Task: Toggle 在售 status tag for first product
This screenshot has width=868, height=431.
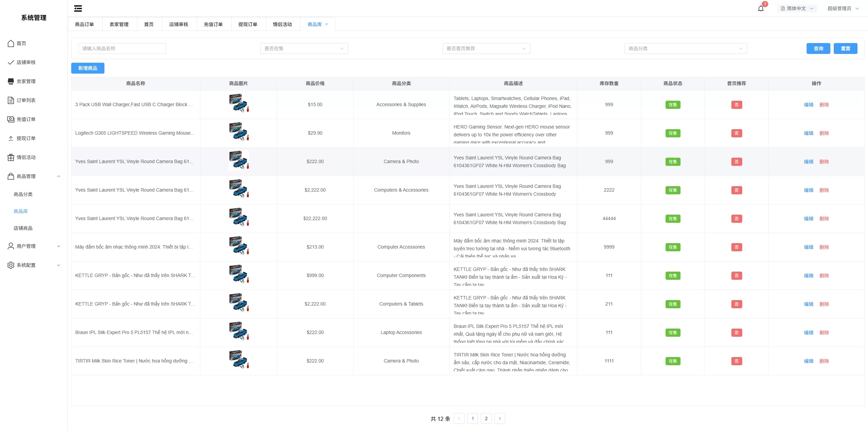Action: (x=673, y=105)
